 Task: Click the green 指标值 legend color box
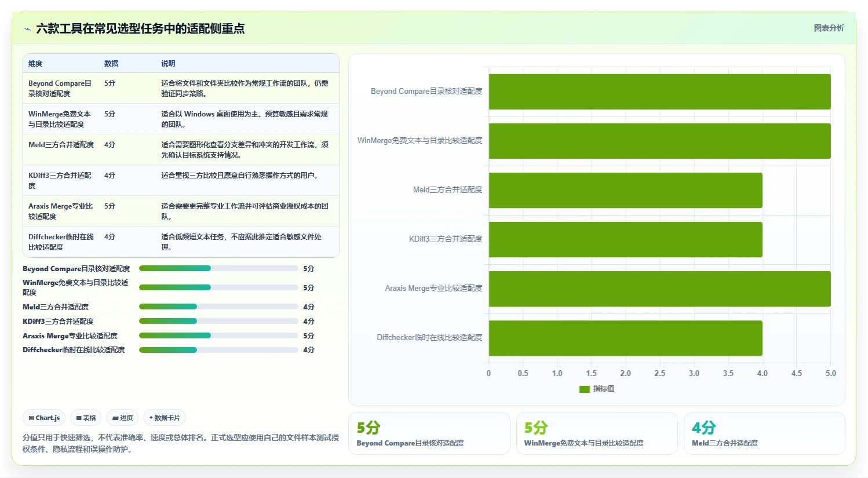585,389
